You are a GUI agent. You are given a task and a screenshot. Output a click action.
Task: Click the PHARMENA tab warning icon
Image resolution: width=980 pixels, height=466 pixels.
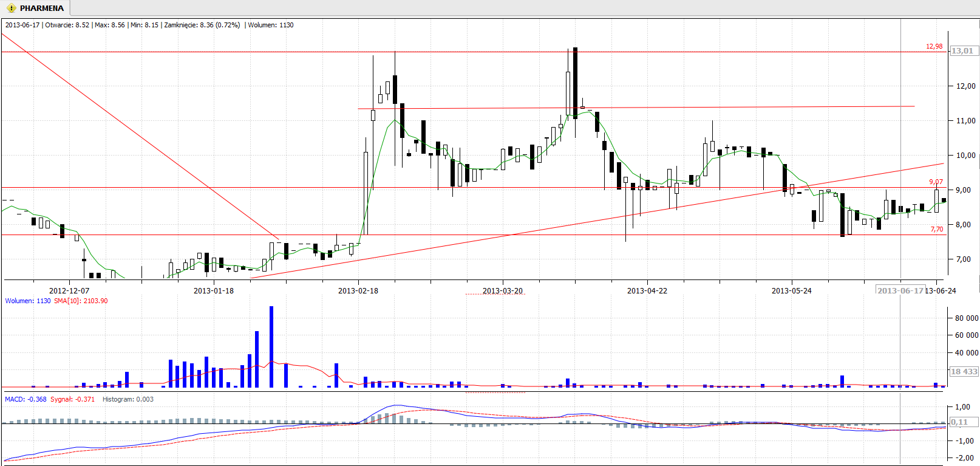click(x=11, y=9)
